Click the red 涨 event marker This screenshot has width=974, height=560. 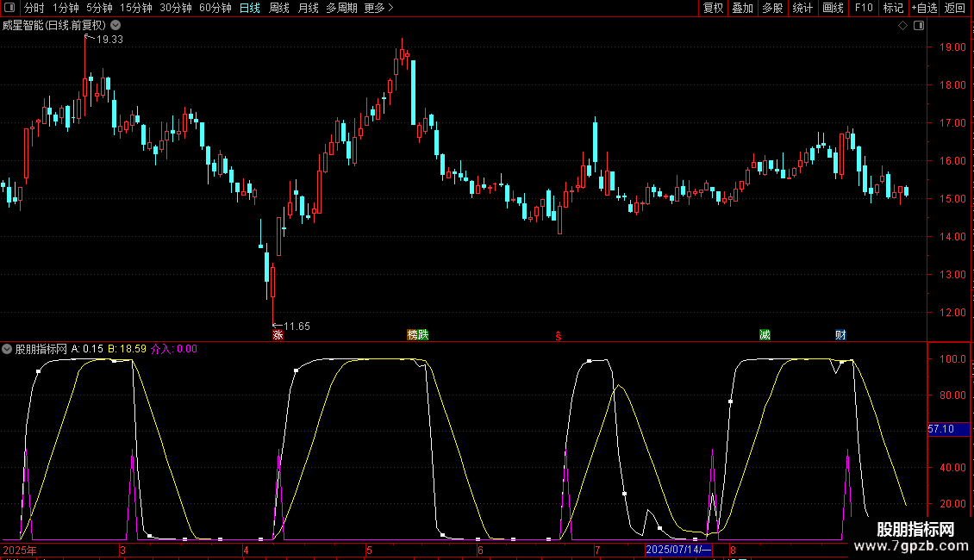tap(278, 335)
